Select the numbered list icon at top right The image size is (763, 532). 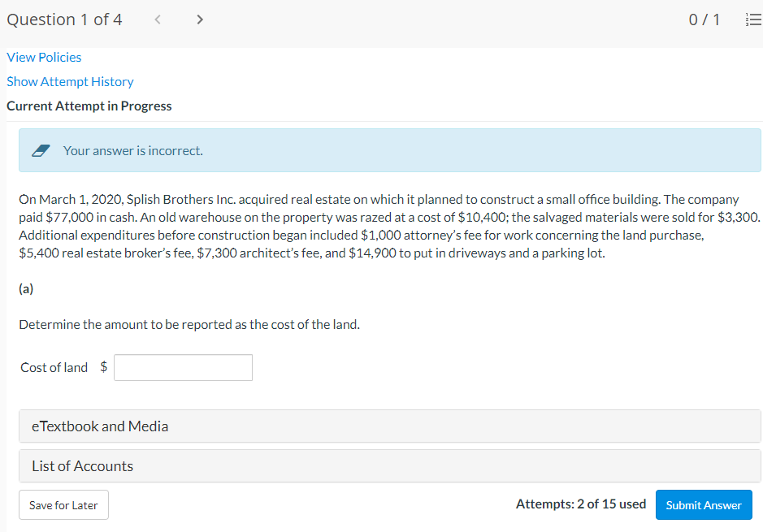pos(752,19)
